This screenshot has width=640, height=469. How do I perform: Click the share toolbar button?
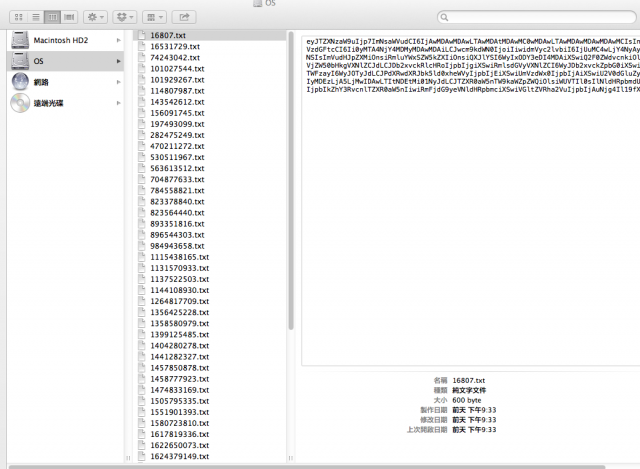point(184,17)
